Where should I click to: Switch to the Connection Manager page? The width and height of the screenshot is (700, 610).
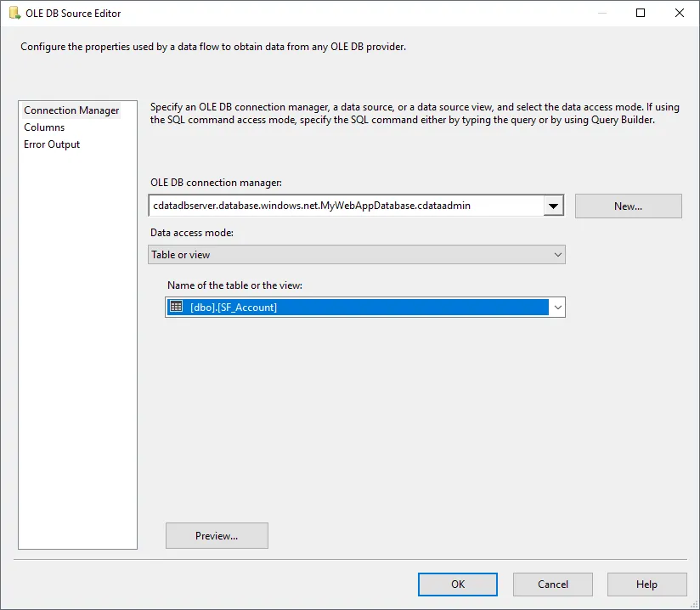[71, 110]
